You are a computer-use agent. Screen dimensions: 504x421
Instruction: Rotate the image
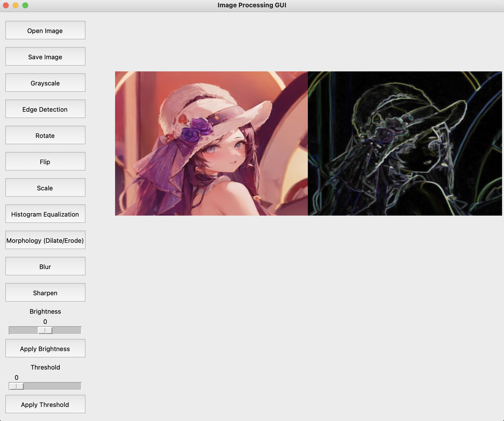pos(45,135)
